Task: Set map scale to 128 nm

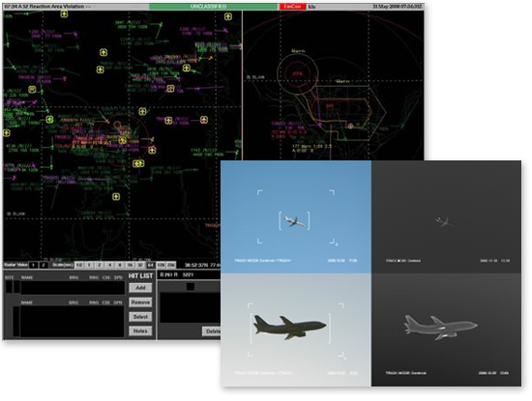Action: coord(162,265)
